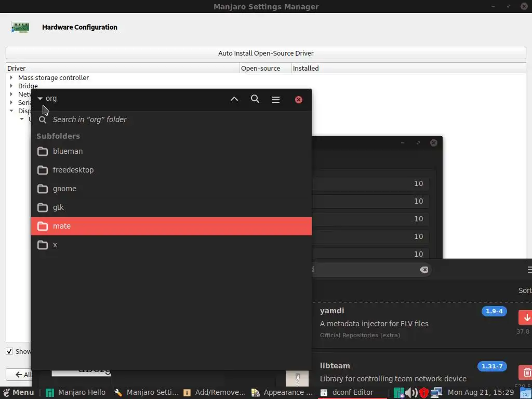Sort by the Open-source column header
532x399 pixels.
click(265, 68)
